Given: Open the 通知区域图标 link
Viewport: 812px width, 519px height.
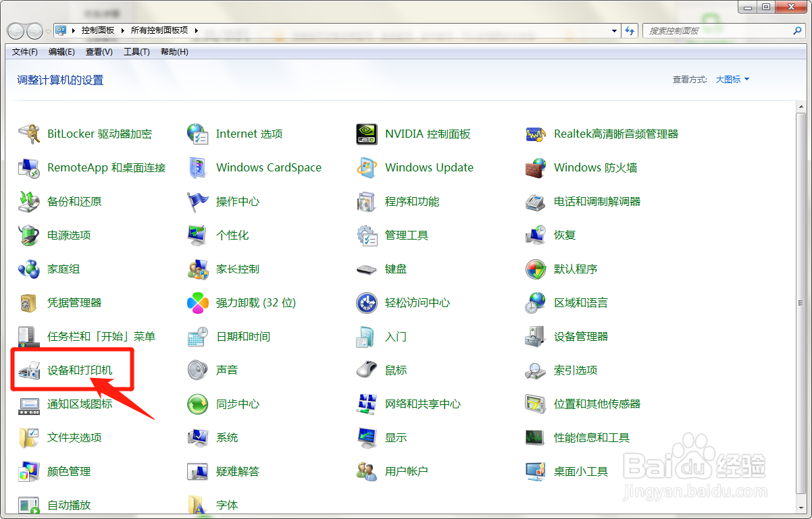Looking at the screenshot, I should [x=80, y=404].
